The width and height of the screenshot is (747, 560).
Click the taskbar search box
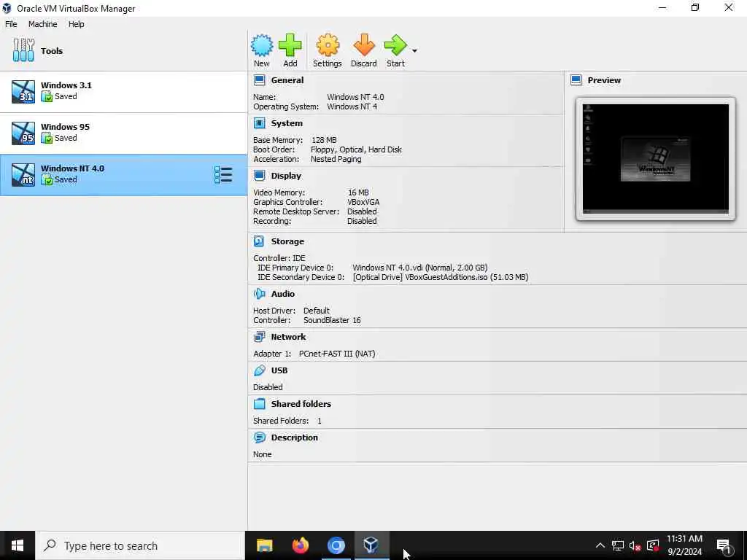click(141, 545)
